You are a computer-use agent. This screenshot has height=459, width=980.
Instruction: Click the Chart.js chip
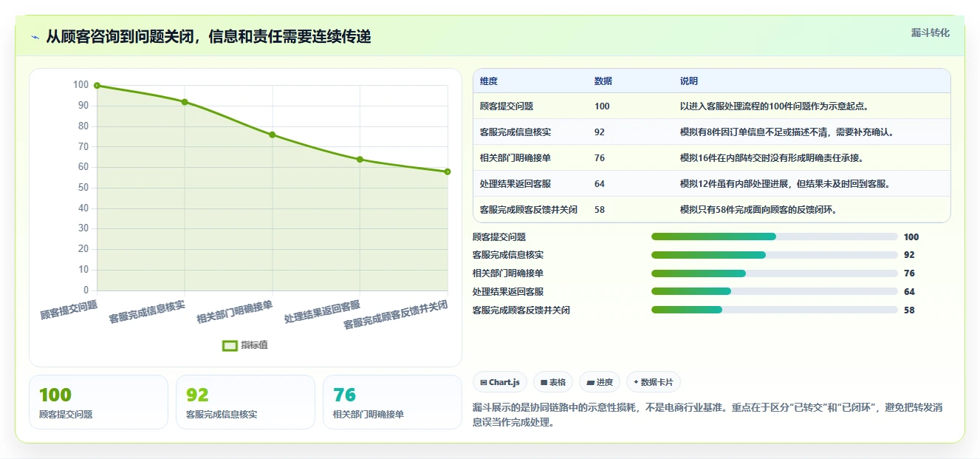[x=500, y=382]
